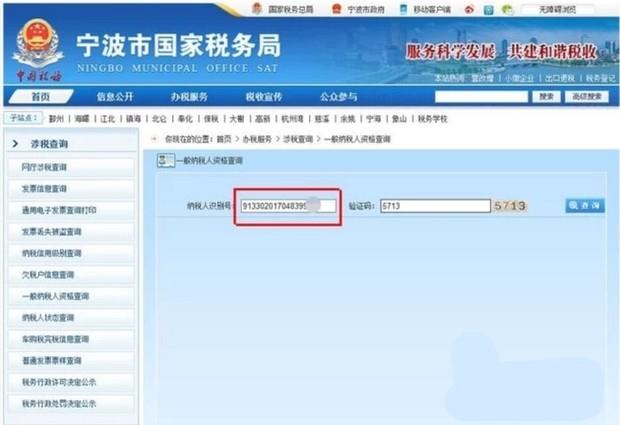
Task: Open the 税务学校 sub-site link
Action: tap(433, 119)
